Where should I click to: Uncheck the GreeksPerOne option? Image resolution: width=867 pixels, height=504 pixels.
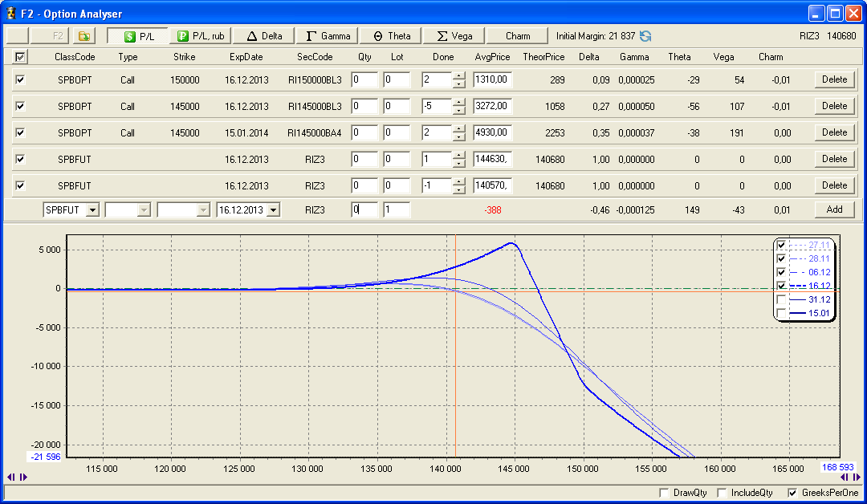792,493
